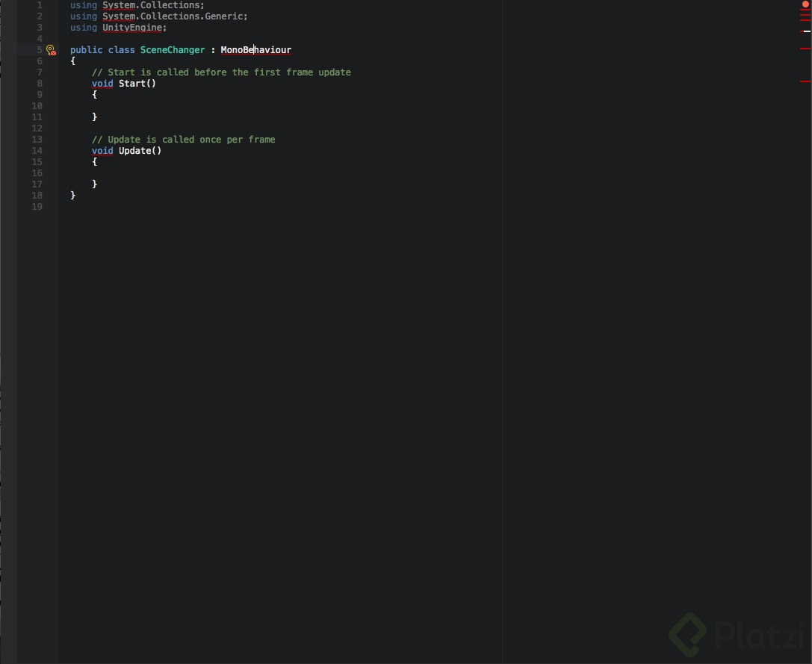This screenshot has height=664, width=812.
Task: Click the white caret marker in the error stripe
Action: coord(807,31)
